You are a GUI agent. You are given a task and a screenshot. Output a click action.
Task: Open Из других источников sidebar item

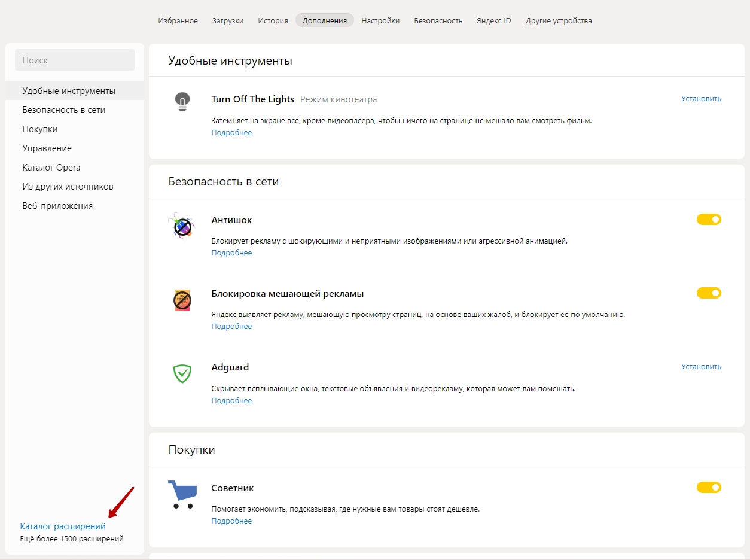(x=75, y=187)
